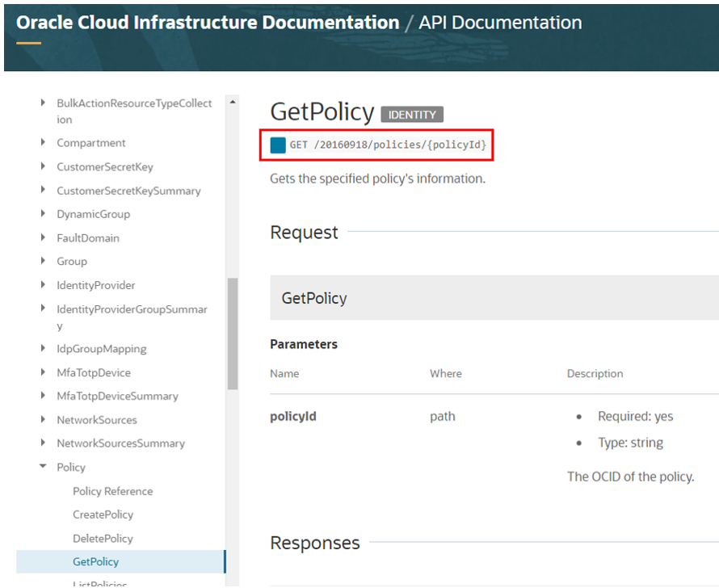Click the IDENTITY badge next to GetPolicy
The height and width of the screenshot is (588, 719).
tap(412, 114)
